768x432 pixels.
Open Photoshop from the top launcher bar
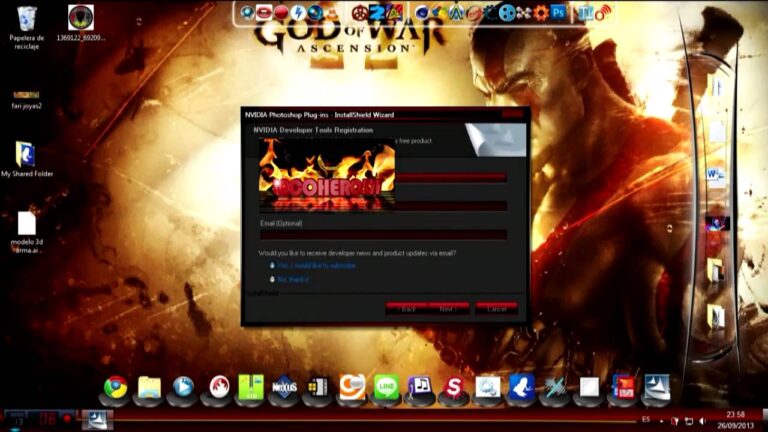(558, 13)
